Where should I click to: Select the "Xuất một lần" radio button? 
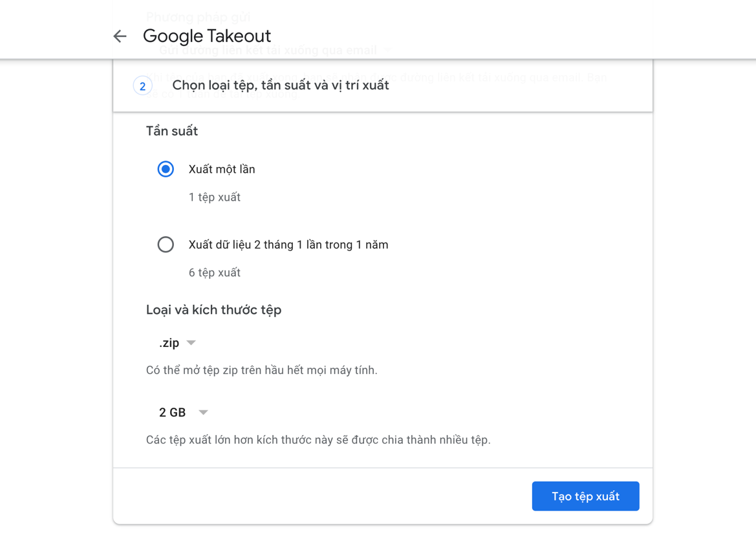pyautogui.click(x=166, y=169)
